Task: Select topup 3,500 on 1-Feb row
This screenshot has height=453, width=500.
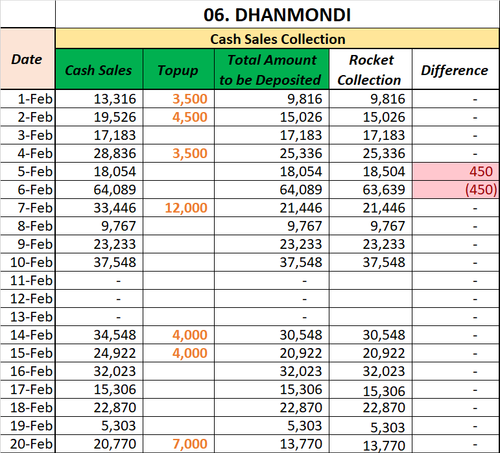Action: 179,99
